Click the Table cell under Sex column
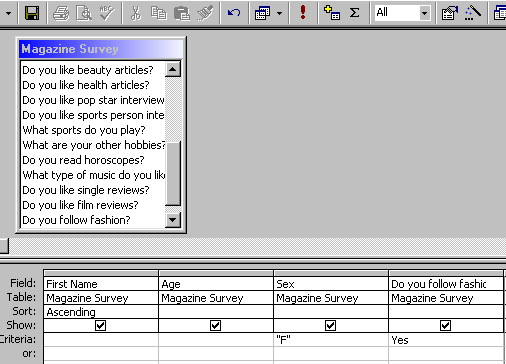 [x=331, y=298]
